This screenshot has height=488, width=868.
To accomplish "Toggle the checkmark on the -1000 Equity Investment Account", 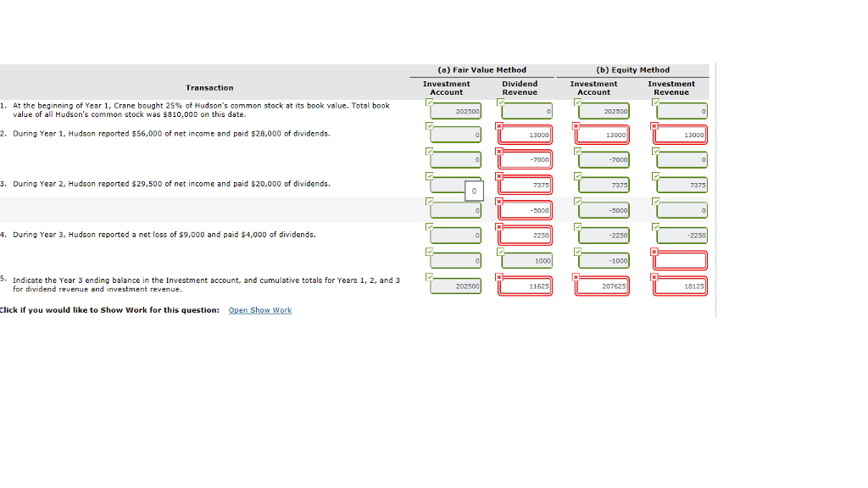I will pos(576,251).
